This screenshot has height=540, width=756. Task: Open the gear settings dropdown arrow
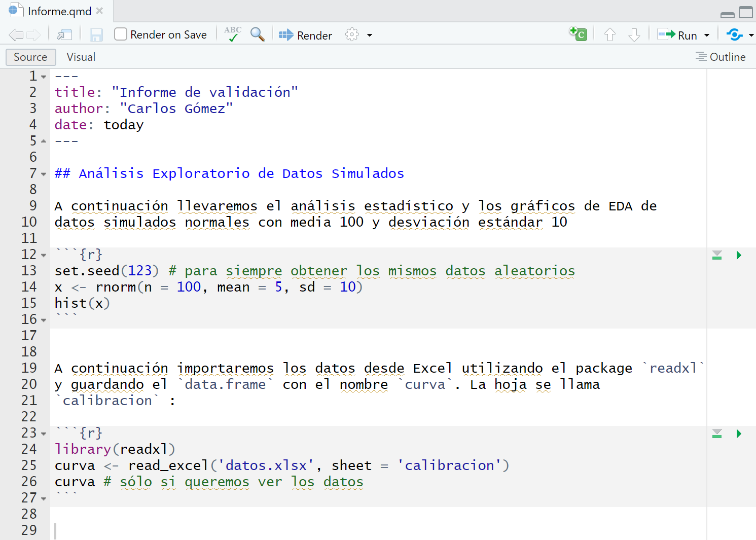pos(370,35)
